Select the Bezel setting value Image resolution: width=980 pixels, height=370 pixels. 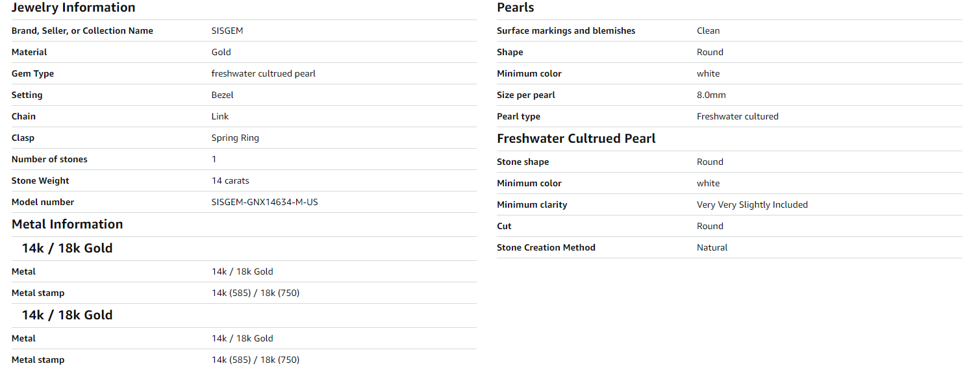pos(222,95)
